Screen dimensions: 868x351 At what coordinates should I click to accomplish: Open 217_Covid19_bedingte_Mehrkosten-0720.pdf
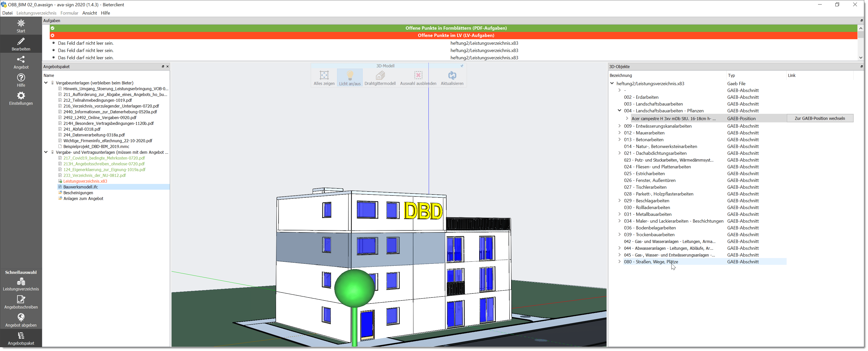coord(104,158)
